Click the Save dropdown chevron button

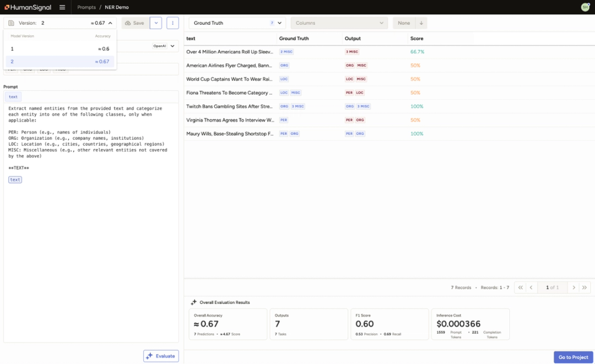tap(155, 23)
